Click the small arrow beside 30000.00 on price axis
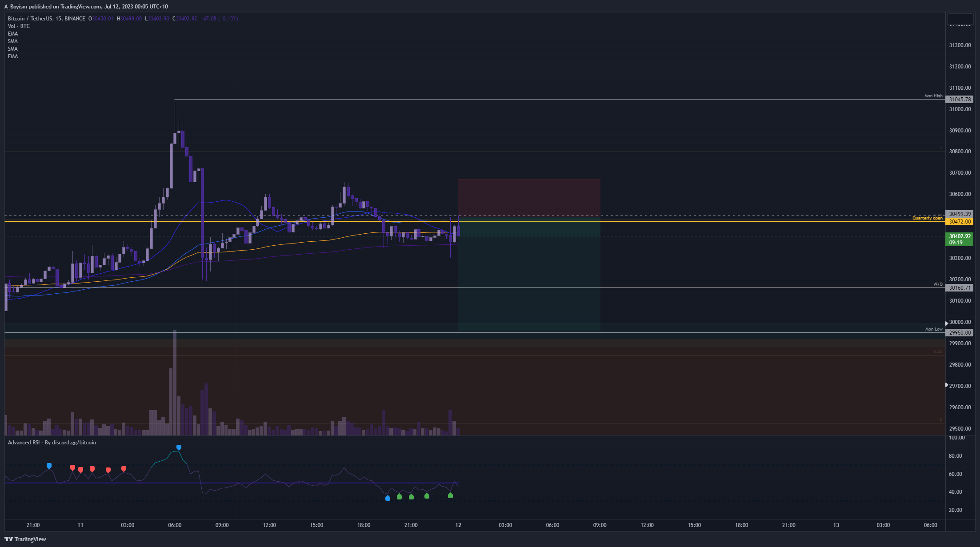The width and height of the screenshot is (980, 547). coord(947,323)
